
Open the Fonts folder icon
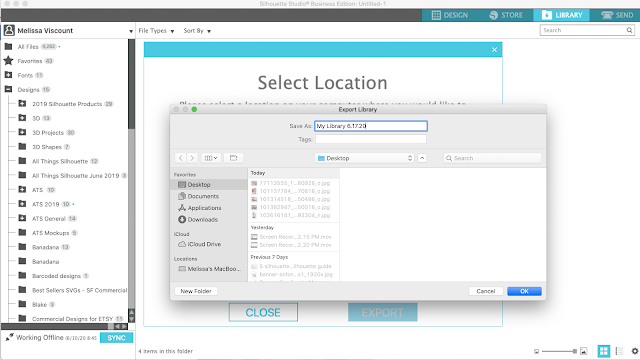pos(8,75)
